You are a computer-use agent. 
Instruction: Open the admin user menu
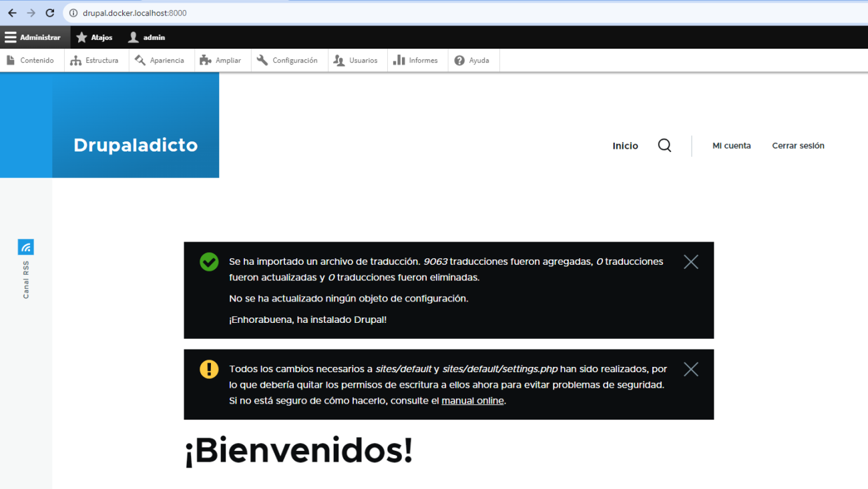point(146,37)
